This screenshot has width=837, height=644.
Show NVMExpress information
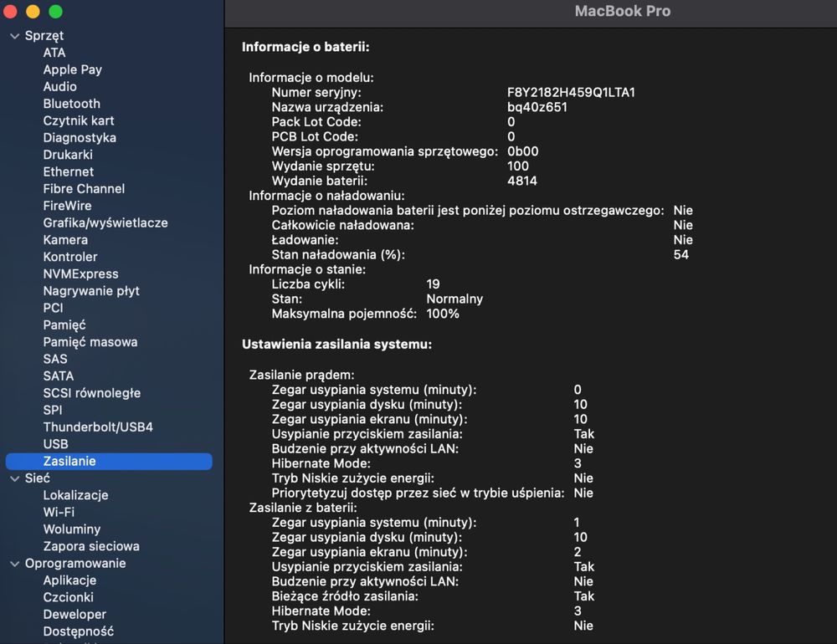[x=80, y=274]
